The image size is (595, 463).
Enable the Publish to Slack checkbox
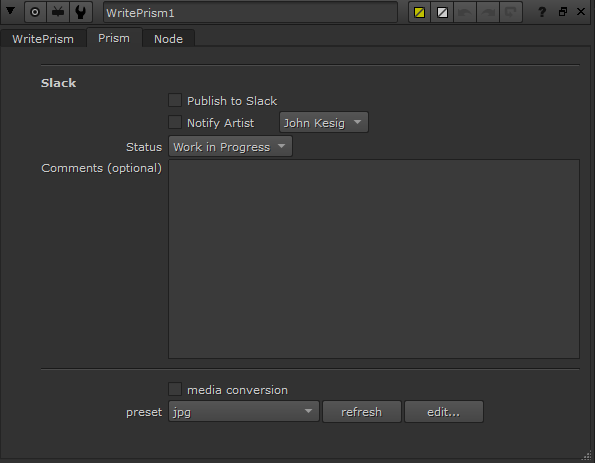pos(175,101)
